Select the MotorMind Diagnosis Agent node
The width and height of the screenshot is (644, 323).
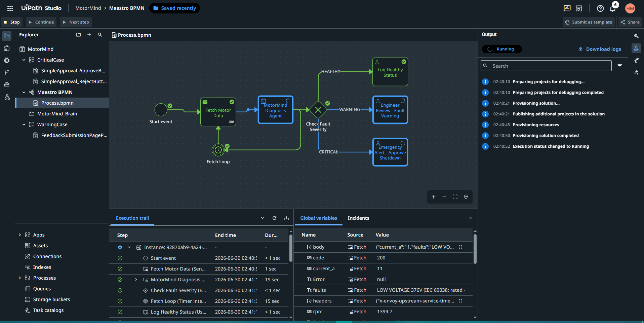[x=276, y=110]
